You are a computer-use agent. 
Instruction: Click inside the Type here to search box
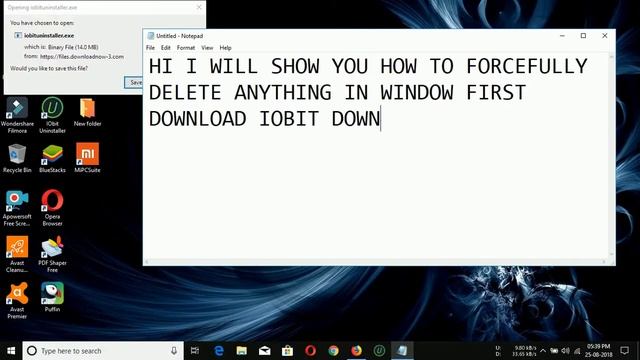click(103, 351)
